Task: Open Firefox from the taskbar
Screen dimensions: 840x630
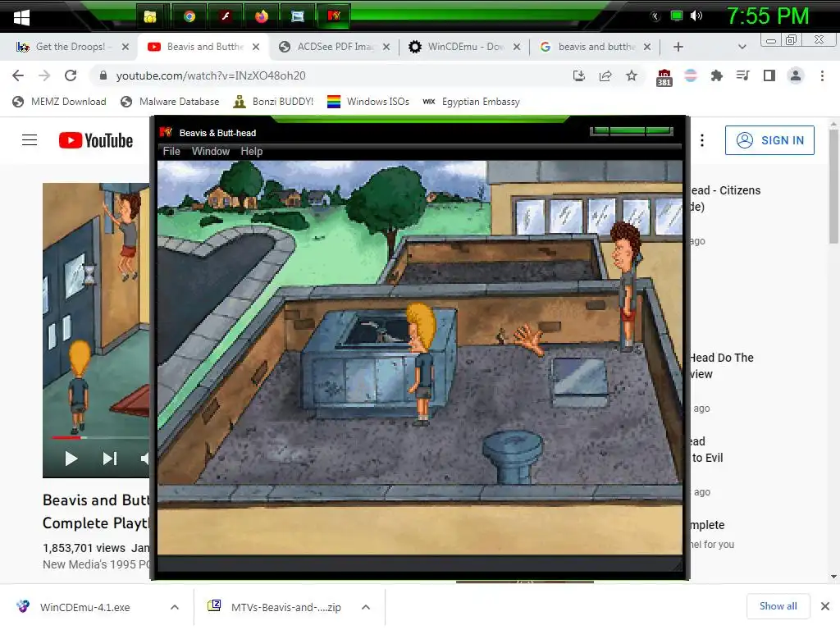Action: [262, 16]
